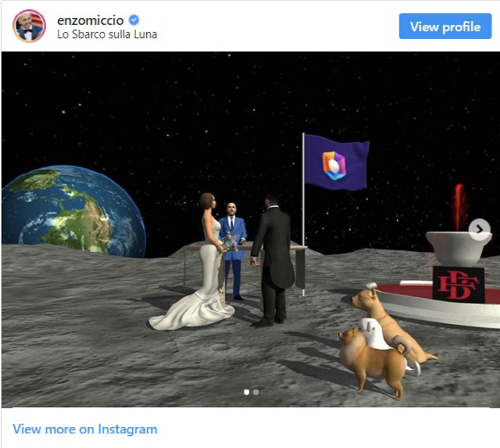Advance carousel with the right chevron arrow

point(479,229)
